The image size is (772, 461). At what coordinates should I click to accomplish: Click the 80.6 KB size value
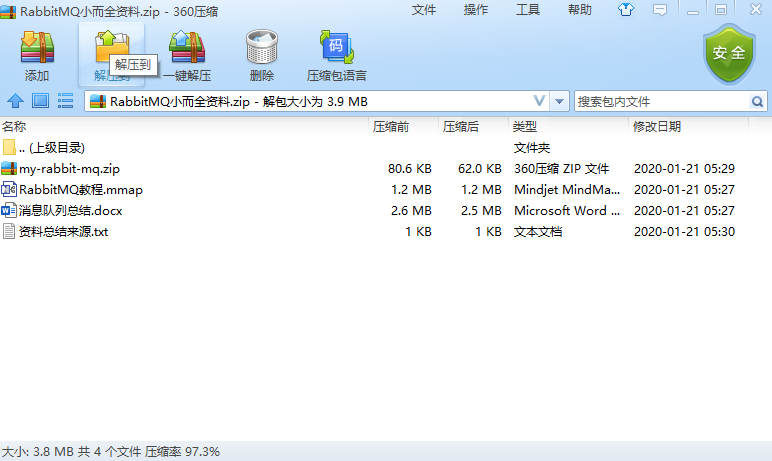(410, 168)
